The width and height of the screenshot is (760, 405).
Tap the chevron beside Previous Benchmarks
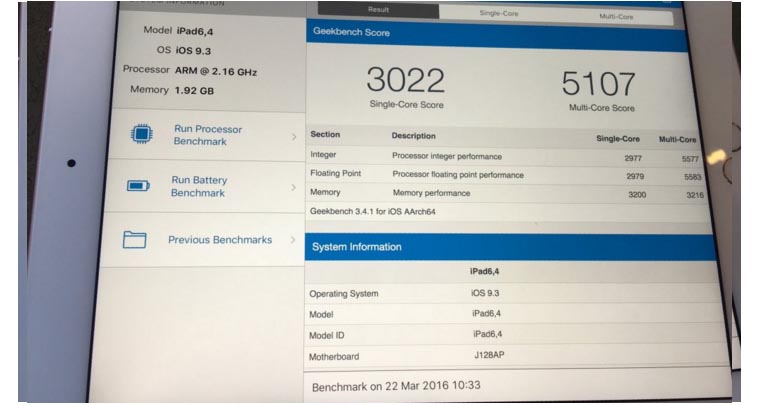pyautogui.click(x=292, y=240)
